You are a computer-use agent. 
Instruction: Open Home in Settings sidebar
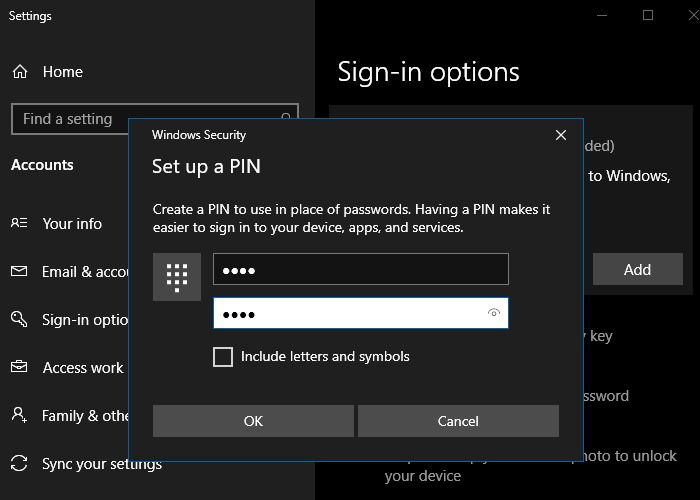coord(62,72)
